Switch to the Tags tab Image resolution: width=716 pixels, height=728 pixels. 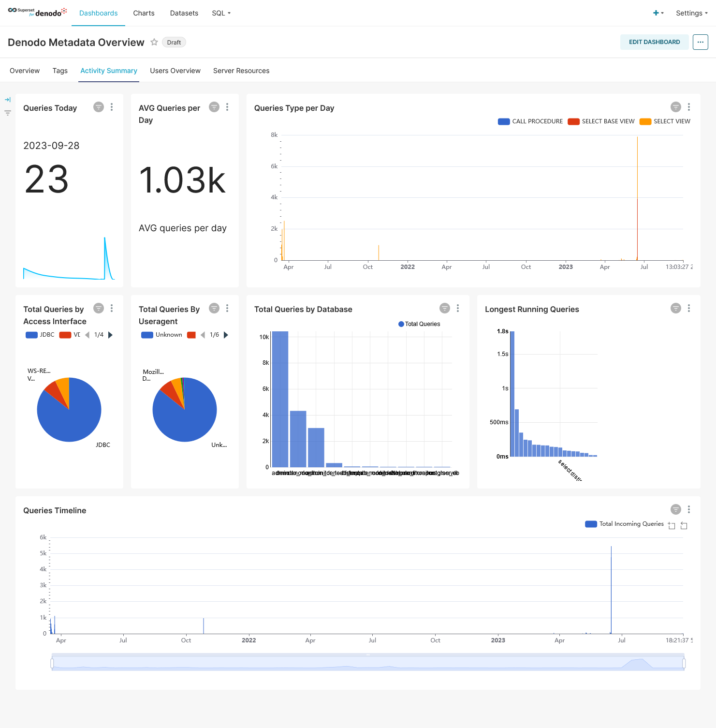pos(60,71)
